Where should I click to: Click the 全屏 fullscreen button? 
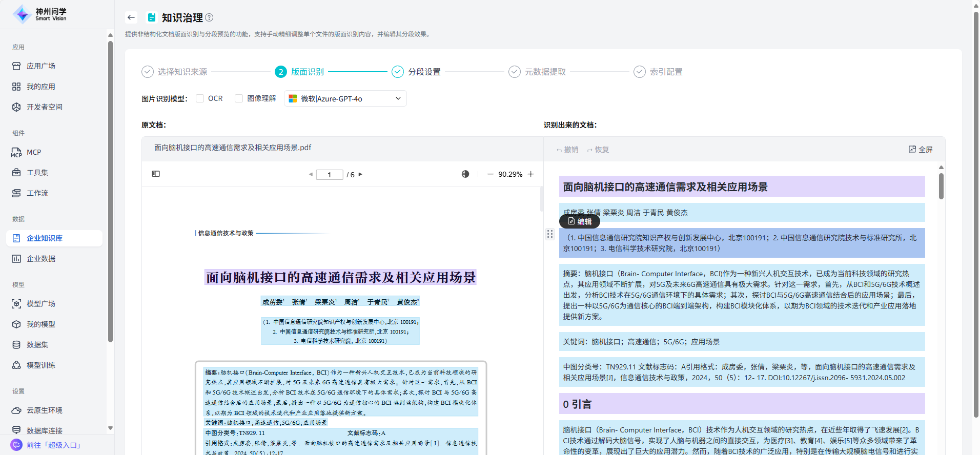point(921,150)
